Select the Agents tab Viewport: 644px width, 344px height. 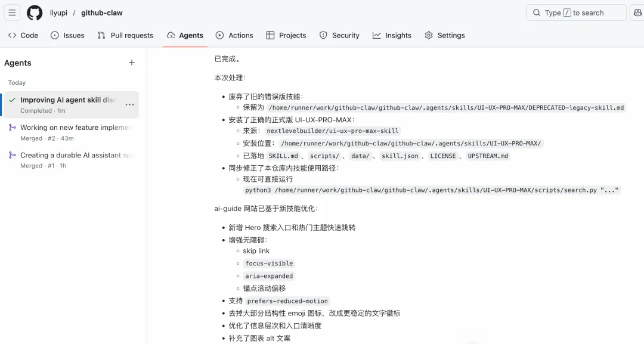click(x=185, y=35)
